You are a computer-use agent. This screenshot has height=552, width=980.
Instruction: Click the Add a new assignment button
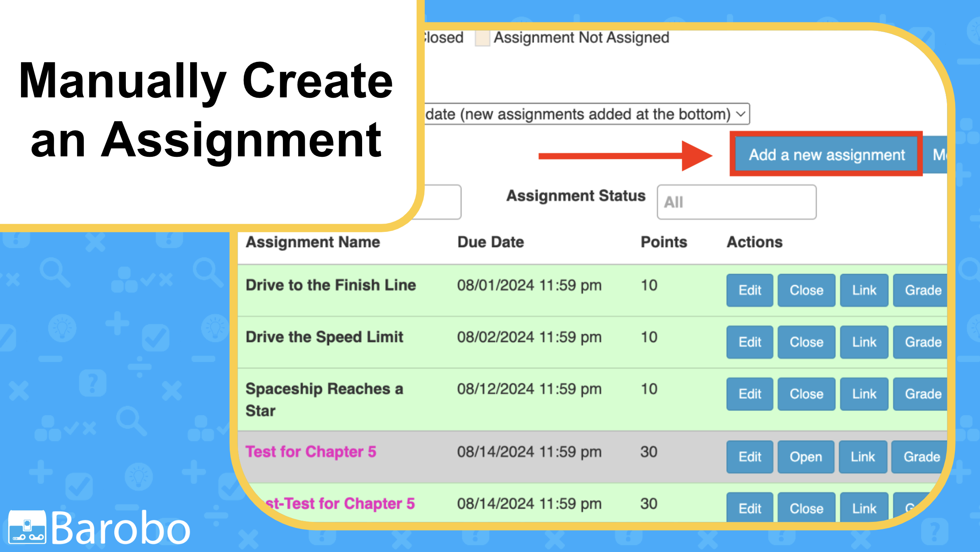click(826, 155)
